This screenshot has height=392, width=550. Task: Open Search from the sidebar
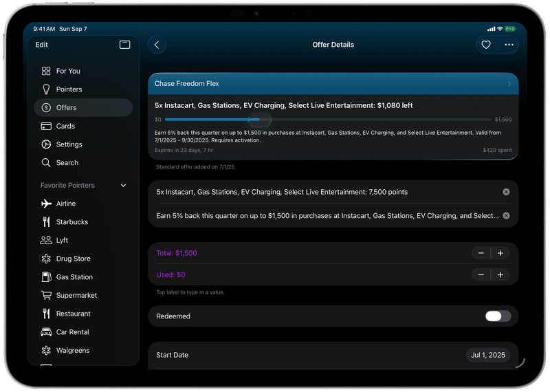(83, 162)
